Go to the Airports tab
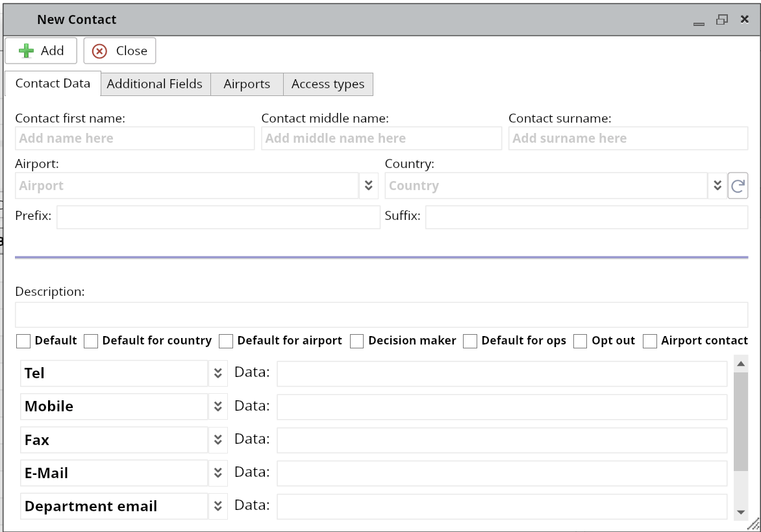This screenshot has height=532, width=761. coord(247,84)
